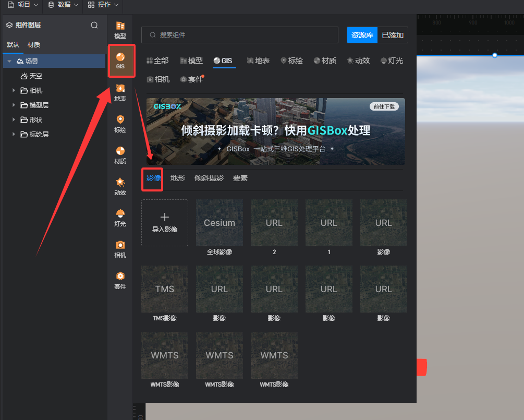Expand the 标绘层 folder

pyautogui.click(x=14, y=134)
